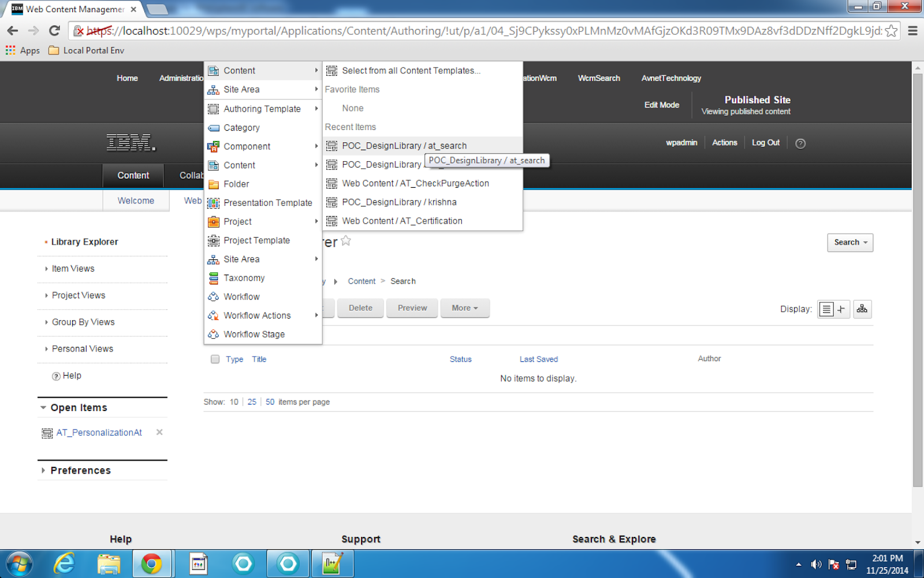Click the favorite star next to title
This screenshot has width=924, height=578.
pyautogui.click(x=346, y=240)
